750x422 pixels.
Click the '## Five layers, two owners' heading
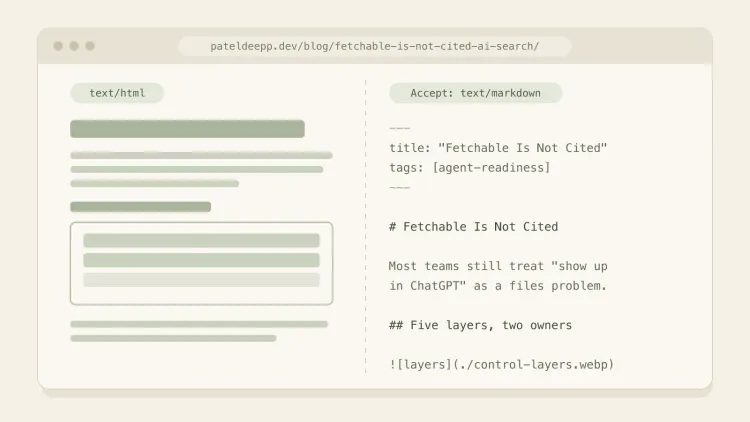[x=480, y=325]
